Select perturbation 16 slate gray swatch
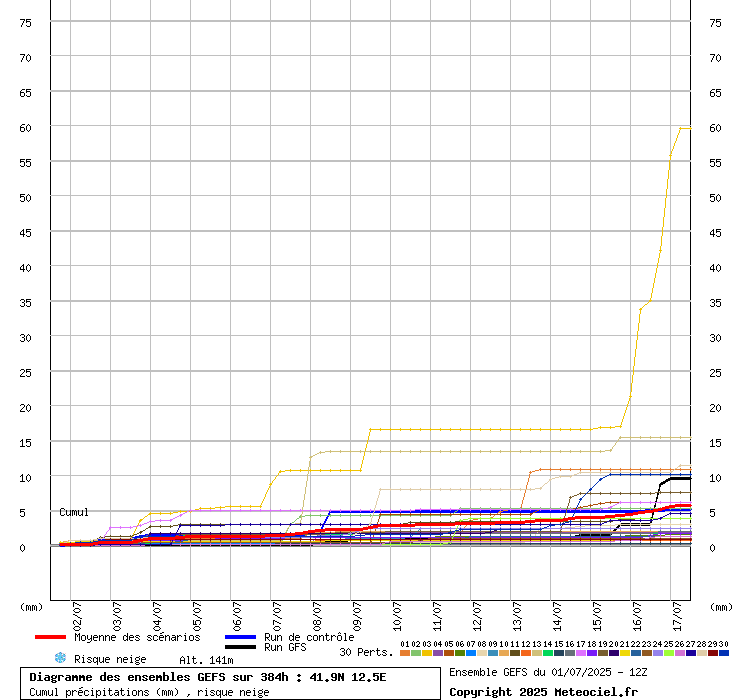This screenshot has width=740, height=700. tap(569, 653)
